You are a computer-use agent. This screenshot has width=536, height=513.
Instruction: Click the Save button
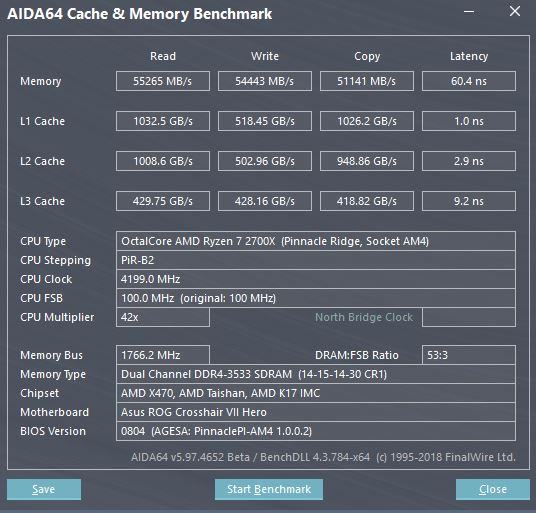(x=44, y=489)
